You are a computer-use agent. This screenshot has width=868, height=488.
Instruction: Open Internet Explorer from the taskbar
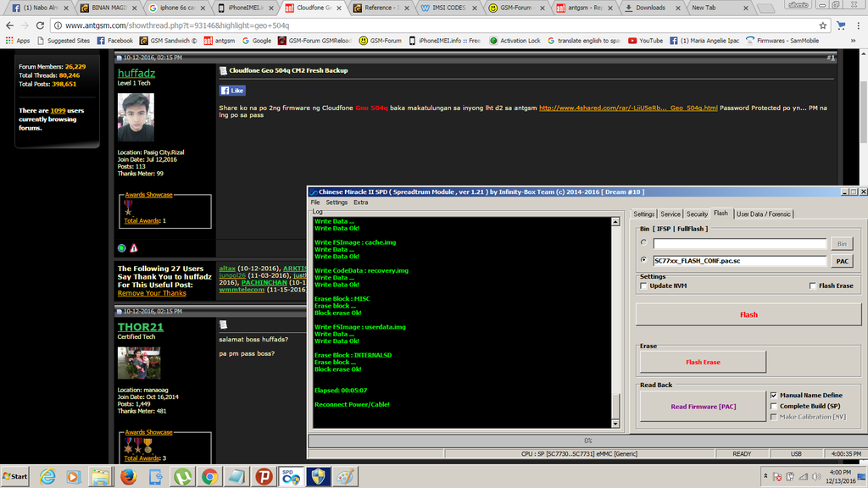(47, 476)
